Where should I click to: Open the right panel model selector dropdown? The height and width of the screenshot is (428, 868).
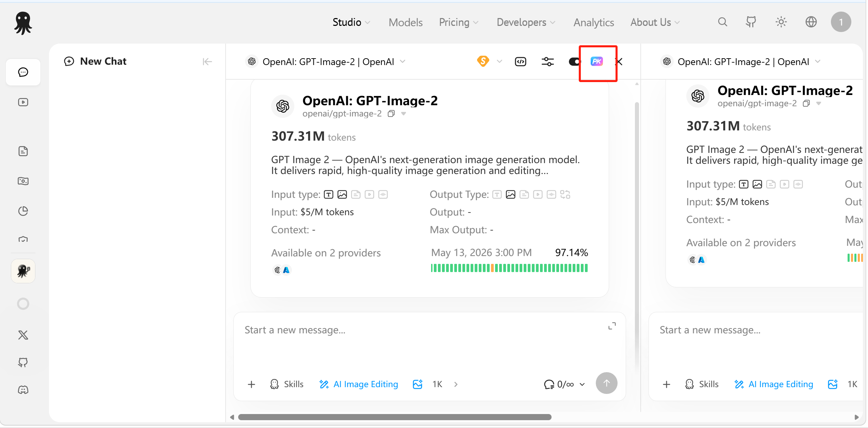tap(741, 62)
